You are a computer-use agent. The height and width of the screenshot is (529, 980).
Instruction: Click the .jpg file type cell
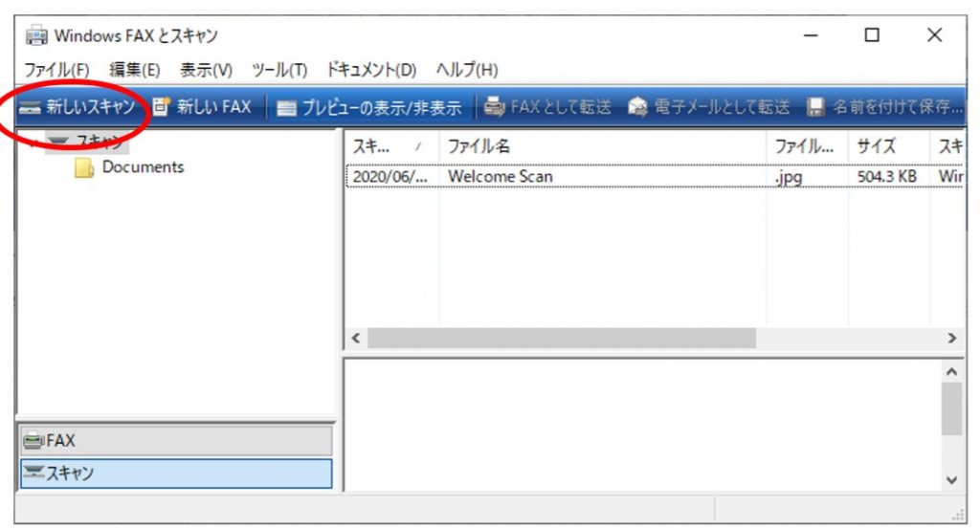[789, 177]
